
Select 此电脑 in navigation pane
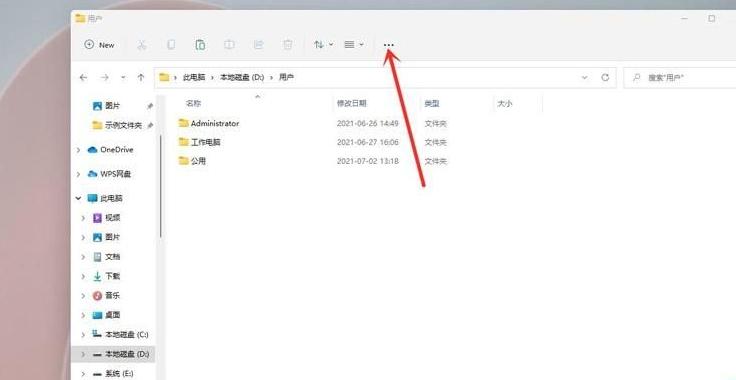click(x=111, y=198)
